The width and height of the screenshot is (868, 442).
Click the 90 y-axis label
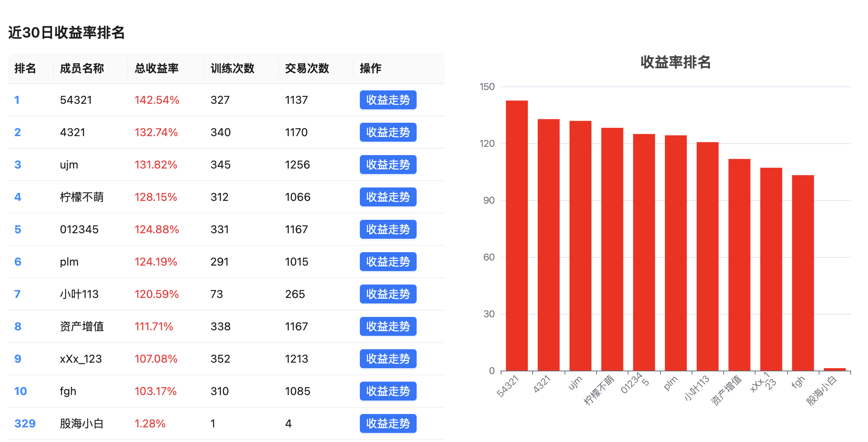click(489, 200)
